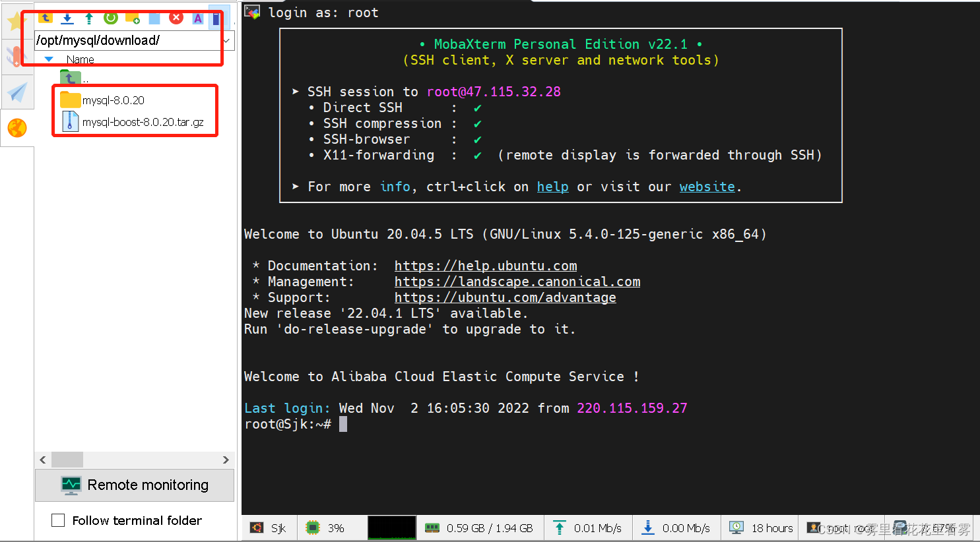Click the terminal tab icon beside login as
Viewport: 980px width, 542px height.
click(252, 12)
